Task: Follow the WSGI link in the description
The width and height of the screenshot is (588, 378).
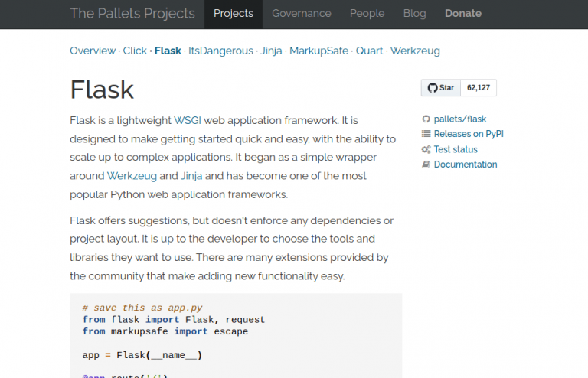Action: (188, 121)
